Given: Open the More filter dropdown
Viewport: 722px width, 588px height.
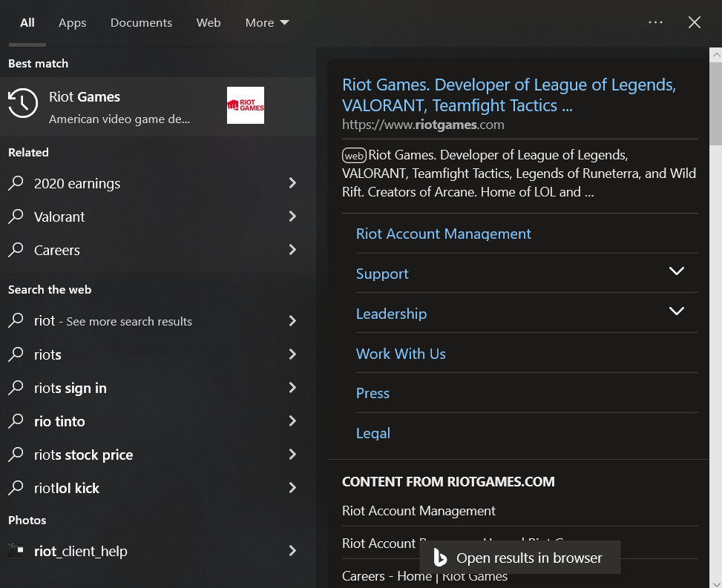Looking at the screenshot, I should (x=267, y=22).
